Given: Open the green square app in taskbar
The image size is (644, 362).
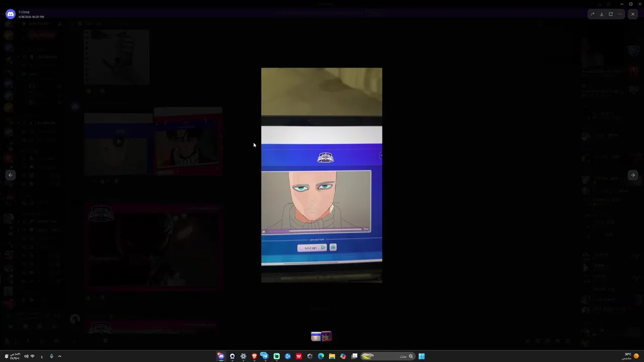Looking at the screenshot, I should coord(277,356).
